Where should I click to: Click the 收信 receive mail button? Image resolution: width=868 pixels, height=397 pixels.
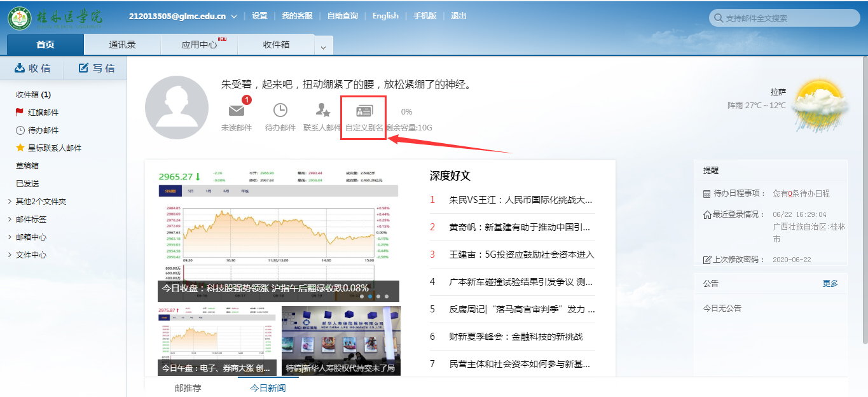pos(32,68)
